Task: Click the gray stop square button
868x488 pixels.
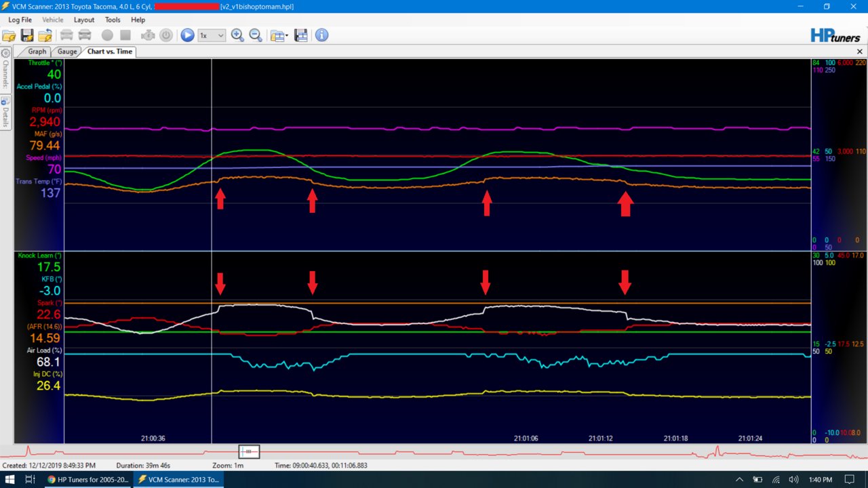Action: tap(125, 35)
